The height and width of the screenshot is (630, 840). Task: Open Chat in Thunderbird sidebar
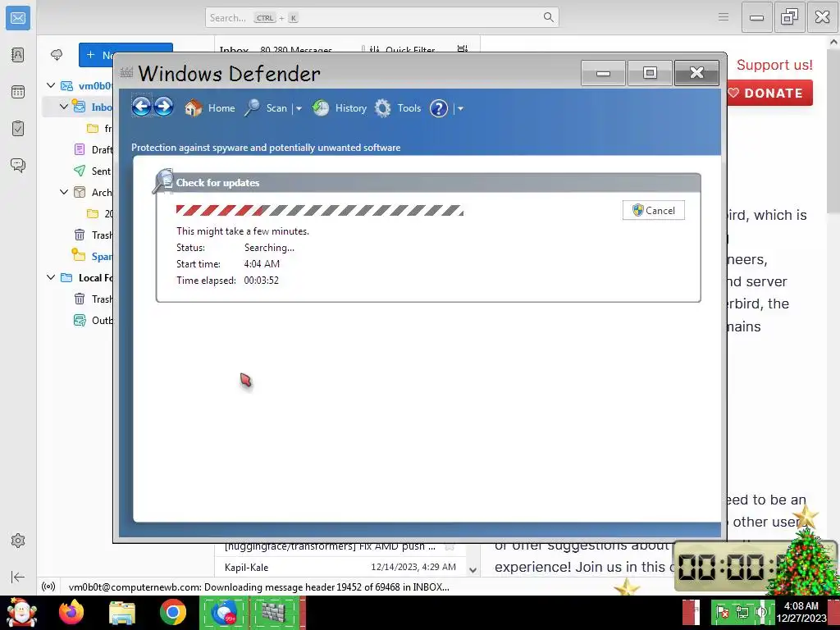[x=18, y=165]
